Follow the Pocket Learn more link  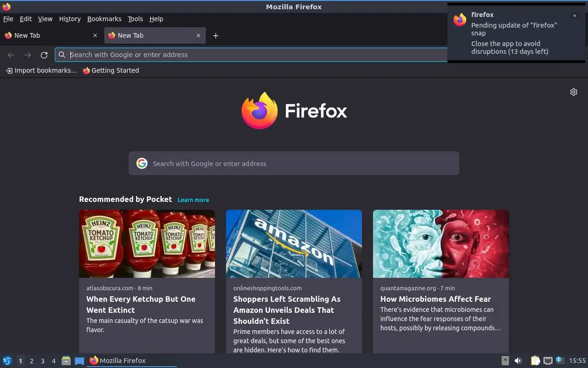click(193, 200)
